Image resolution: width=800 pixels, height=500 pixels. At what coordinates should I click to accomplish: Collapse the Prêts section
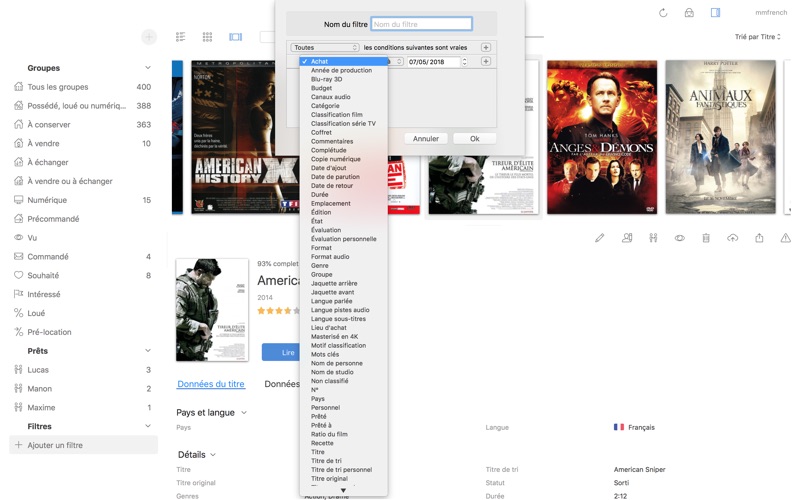tap(147, 351)
